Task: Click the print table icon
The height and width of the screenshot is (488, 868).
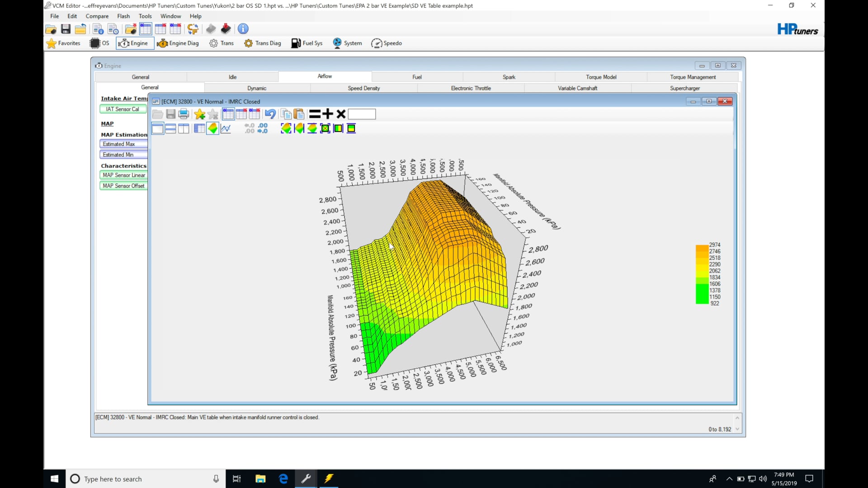Action: click(184, 114)
